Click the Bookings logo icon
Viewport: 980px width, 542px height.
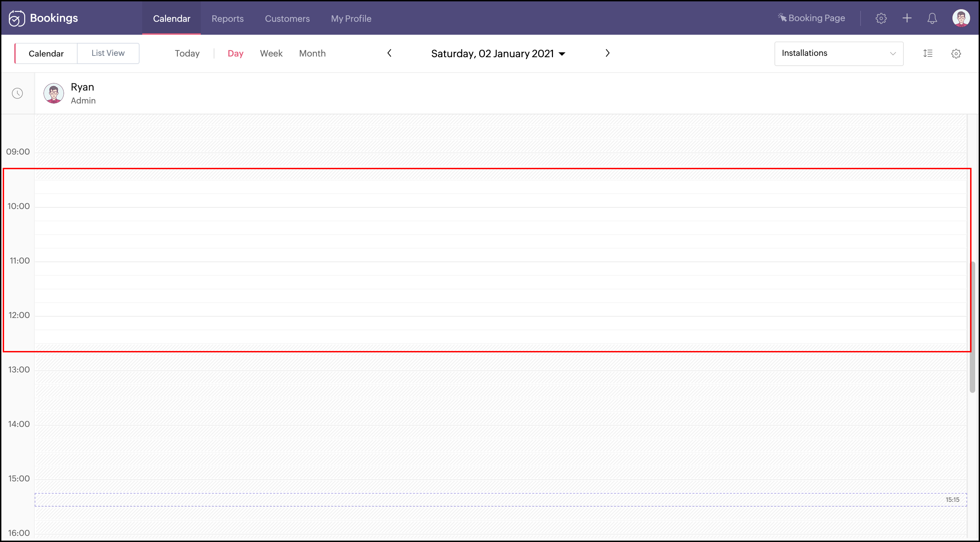pyautogui.click(x=17, y=18)
